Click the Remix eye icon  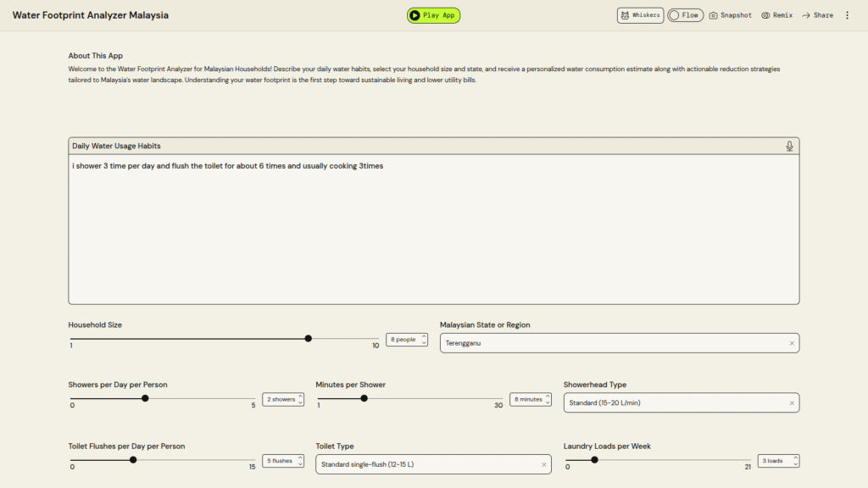(x=765, y=15)
